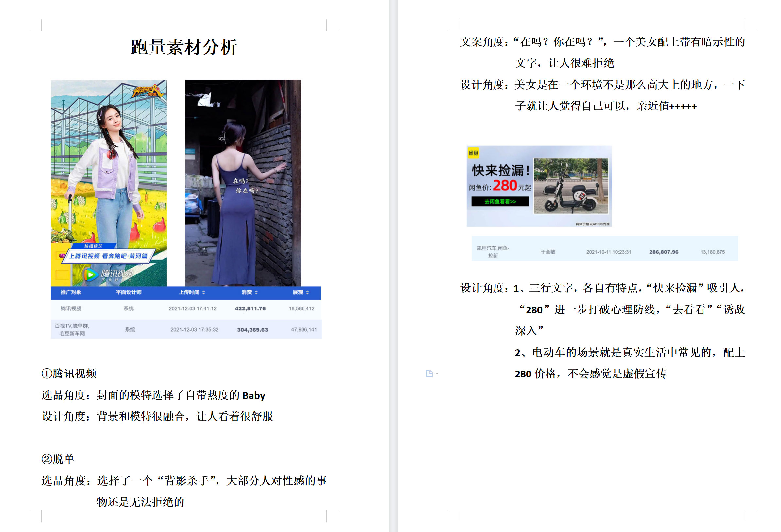This screenshot has height=532, width=781.
Task: Click the 百视TV,脱单群 table cell
Action: [x=72, y=329]
